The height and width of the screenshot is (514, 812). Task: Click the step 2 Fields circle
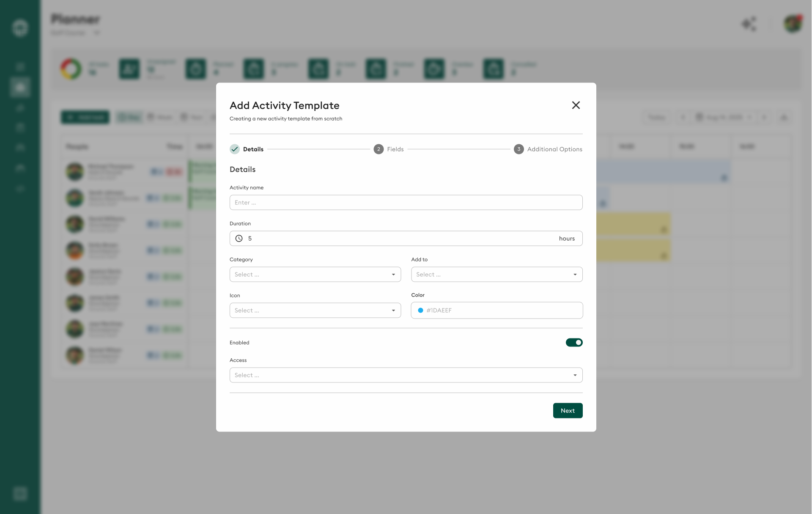(379, 149)
